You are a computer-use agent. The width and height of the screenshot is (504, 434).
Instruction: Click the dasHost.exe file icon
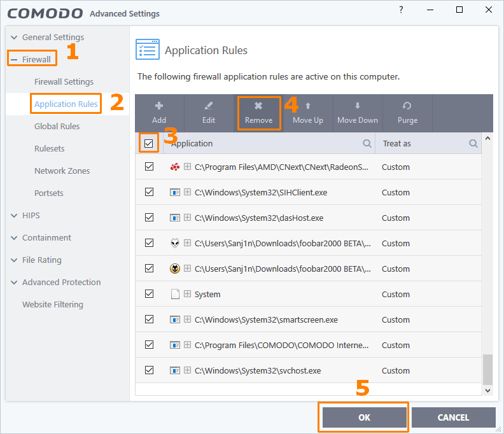(x=175, y=218)
